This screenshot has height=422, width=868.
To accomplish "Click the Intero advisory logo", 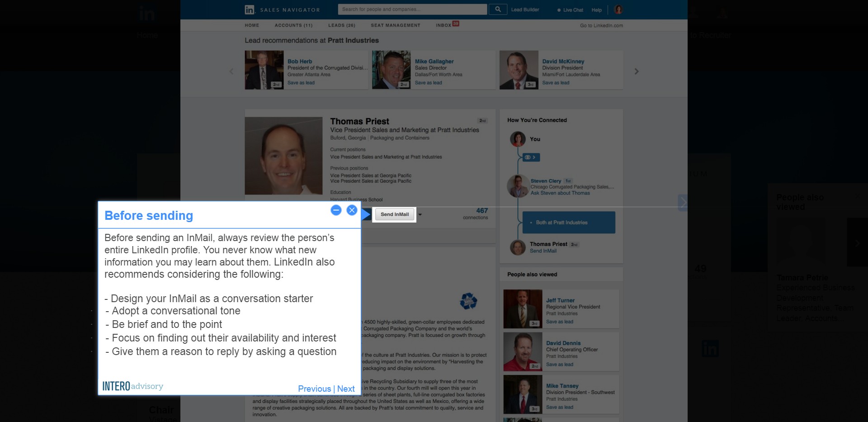I will point(132,386).
